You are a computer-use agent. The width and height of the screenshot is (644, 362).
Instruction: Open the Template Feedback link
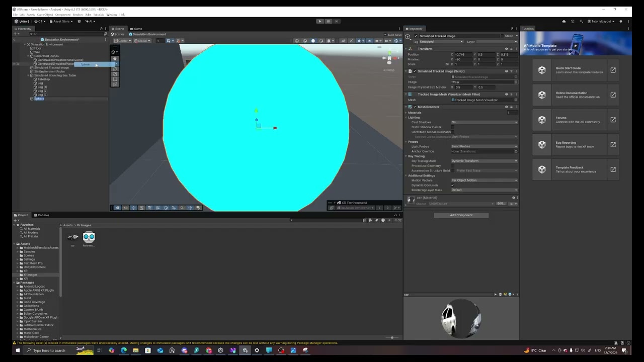576,169
